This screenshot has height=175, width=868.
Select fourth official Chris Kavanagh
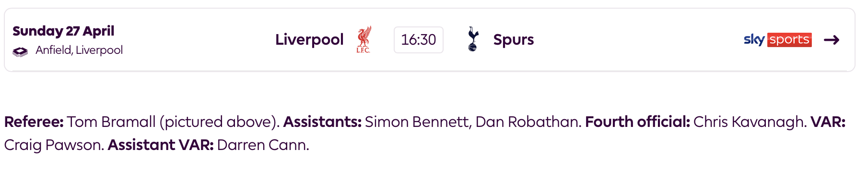pyautogui.click(x=749, y=122)
